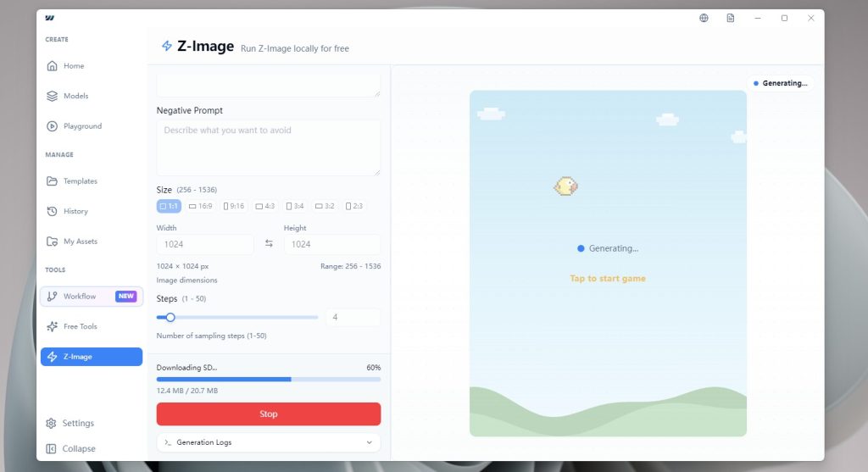868x472 pixels.
Task: Click the '12.4 MB / 20.7 MB' text
Action: (x=187, y=391)
